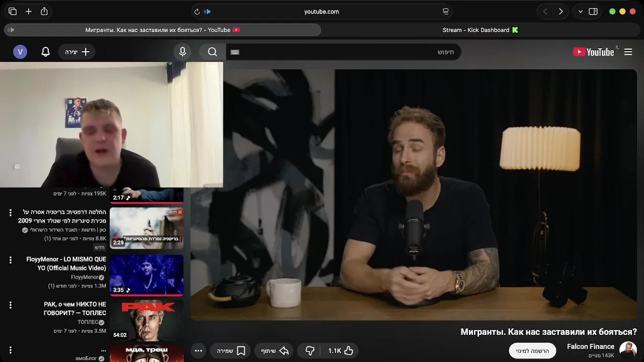Go back in Safari history

point(545,12)
